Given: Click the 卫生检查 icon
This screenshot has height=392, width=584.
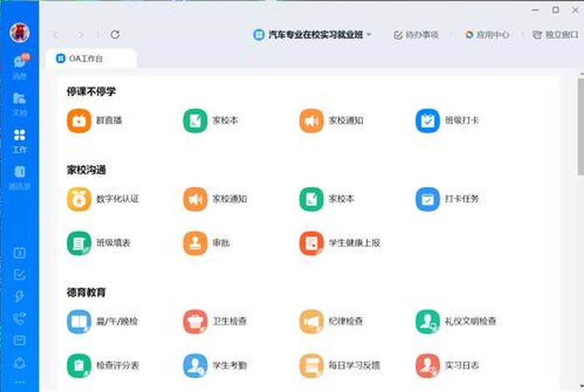Looking at the screenshot, I should [194, 321].
